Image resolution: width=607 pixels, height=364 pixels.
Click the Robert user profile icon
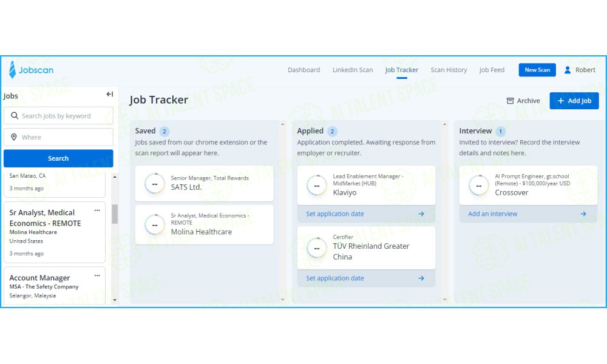pyautogui.click(x=568, y=70)
